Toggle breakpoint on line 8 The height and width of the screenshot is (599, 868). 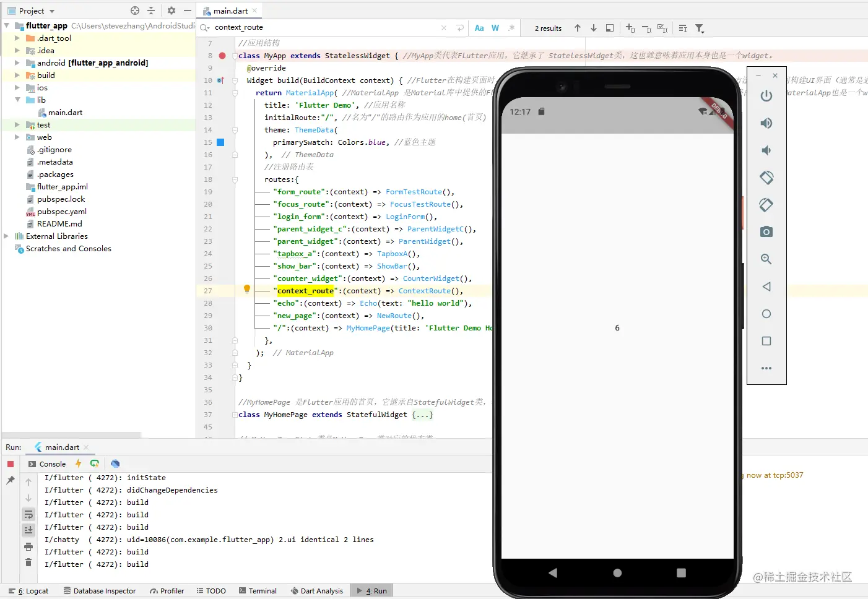[x=222, y=56]
